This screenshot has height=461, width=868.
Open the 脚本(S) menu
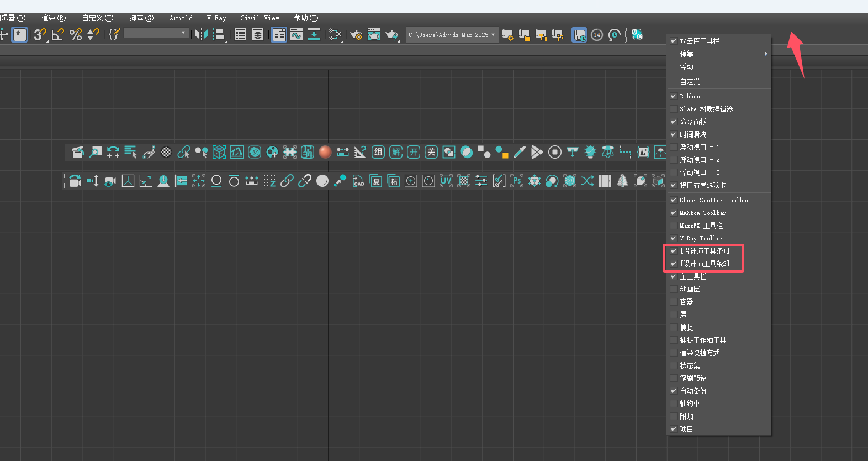click(x=141, y=18)
